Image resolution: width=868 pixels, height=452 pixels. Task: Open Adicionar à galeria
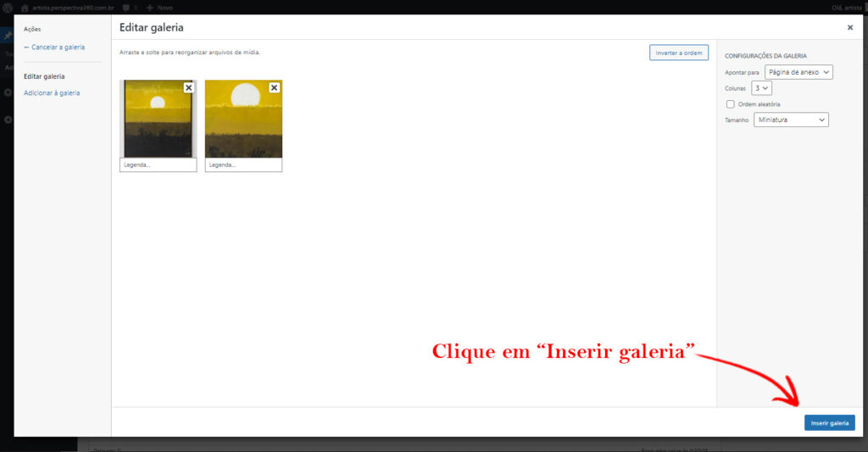[52, 93]
